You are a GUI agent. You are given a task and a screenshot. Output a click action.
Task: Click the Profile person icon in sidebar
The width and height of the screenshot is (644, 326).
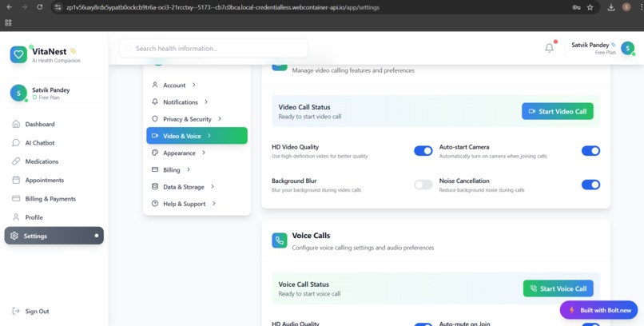pos(16,217)
